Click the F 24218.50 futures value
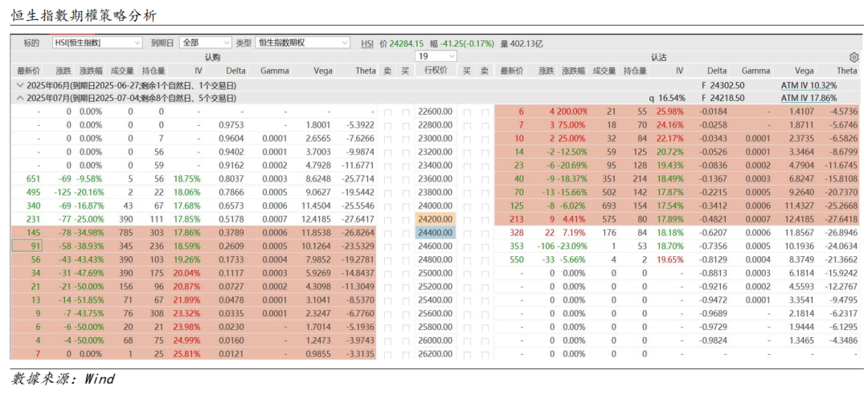The height and width of the screenshot is (395, 868). (722, 98)
